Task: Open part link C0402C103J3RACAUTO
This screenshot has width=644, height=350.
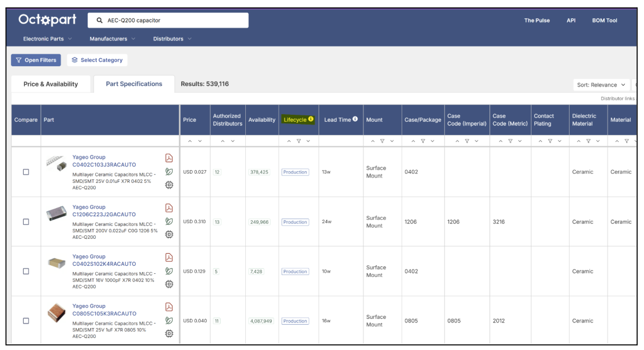Action: pos(104,164)
